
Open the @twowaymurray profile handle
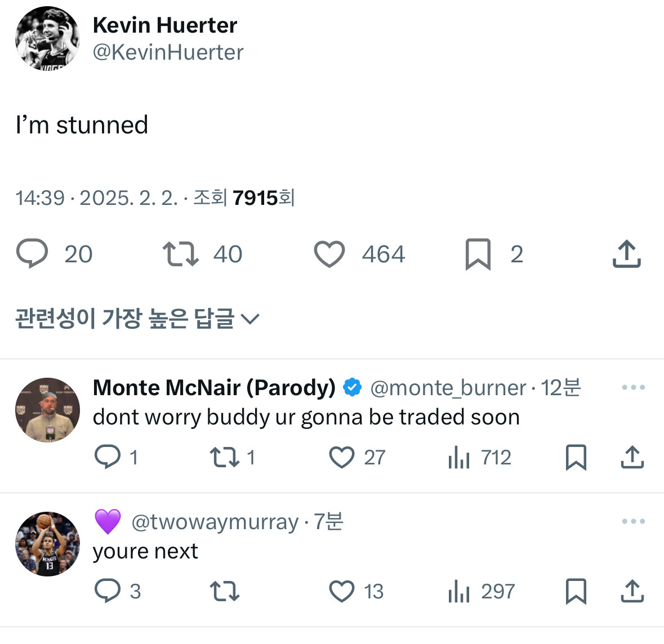215,522
